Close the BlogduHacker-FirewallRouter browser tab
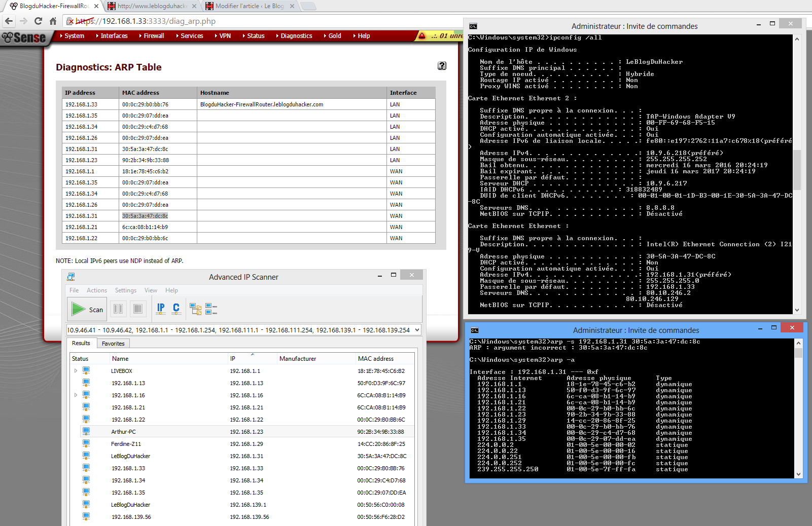 tap(96, 6)
